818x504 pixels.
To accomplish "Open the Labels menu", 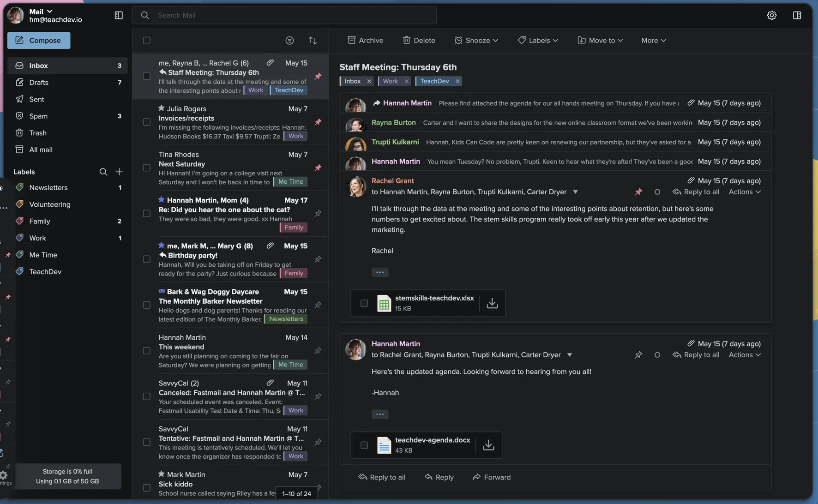I will (x=537, y=40).
